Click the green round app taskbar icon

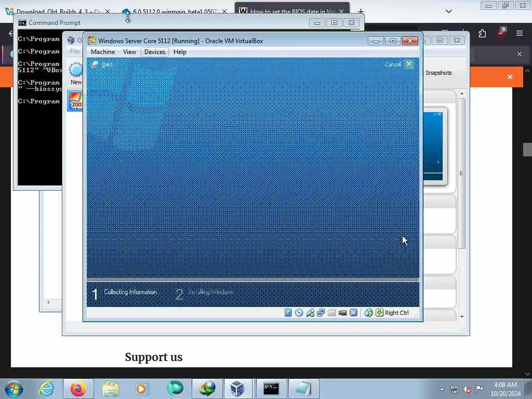tap(175, 389)
